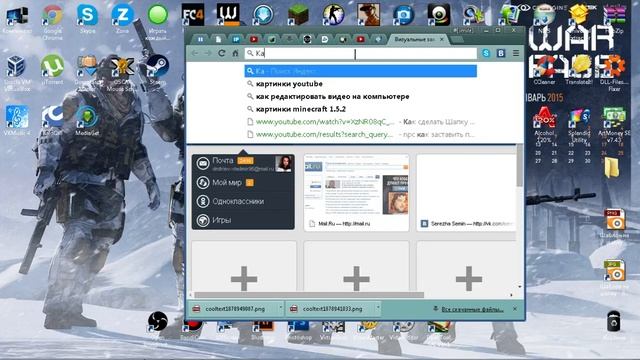
Task: Open VKMusic 4 desktop shortcut
Action: click(x=17, y=120)
